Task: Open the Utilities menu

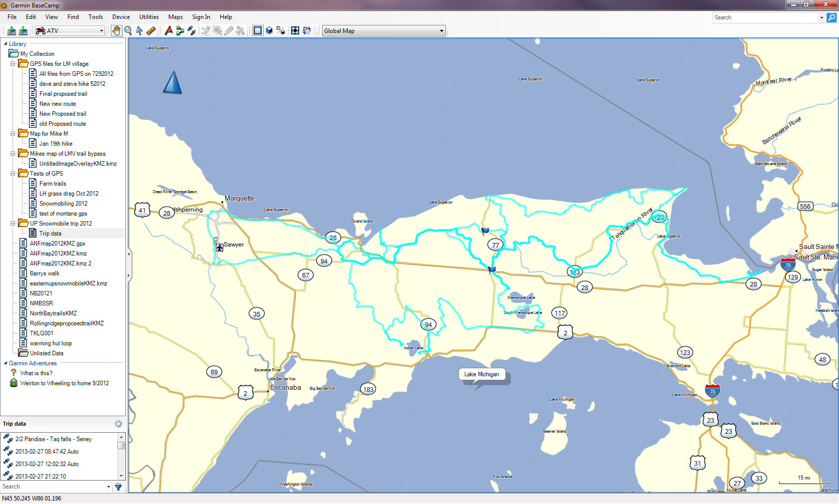Action: [x=149, y=17]
